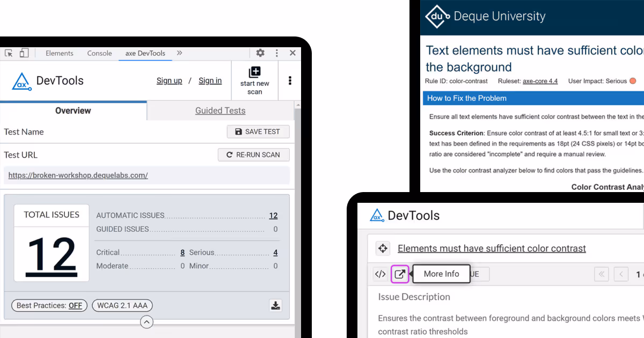Click the User Impact: Serious text
The image size is (644, 338).
[597, 81]
